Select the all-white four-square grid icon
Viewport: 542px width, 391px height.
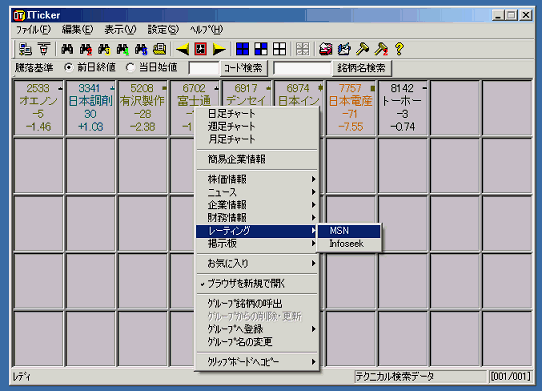click(279, 49)
